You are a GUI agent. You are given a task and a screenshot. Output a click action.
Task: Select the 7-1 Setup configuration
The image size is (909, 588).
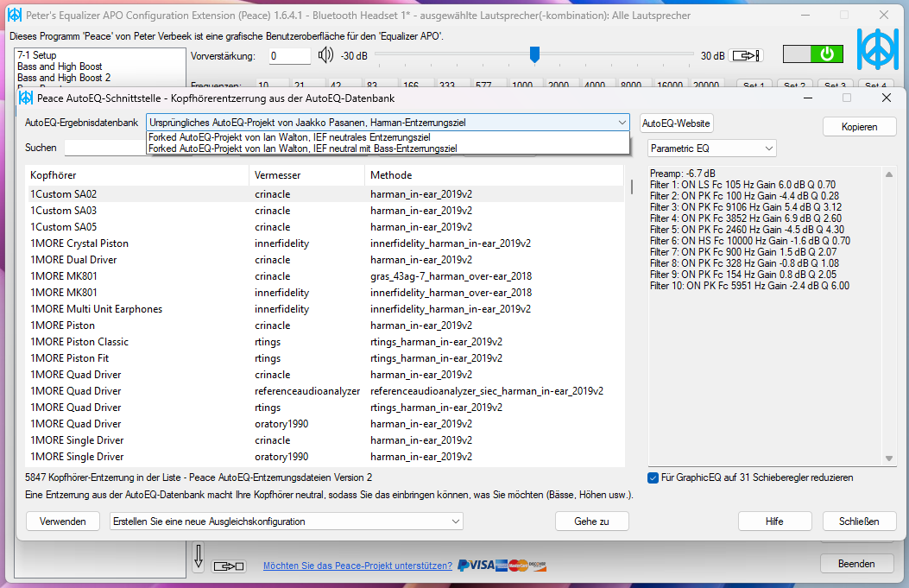[36, 55]
